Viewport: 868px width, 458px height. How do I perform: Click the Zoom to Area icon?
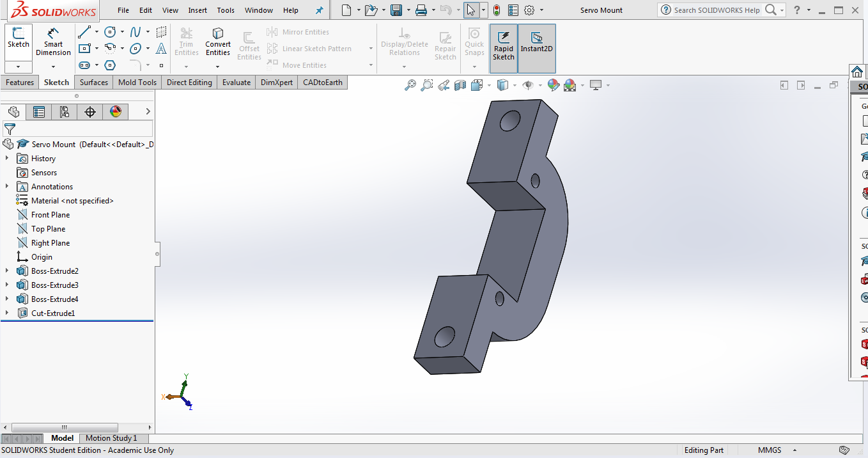pyautogui.click(x=427, y=85)
